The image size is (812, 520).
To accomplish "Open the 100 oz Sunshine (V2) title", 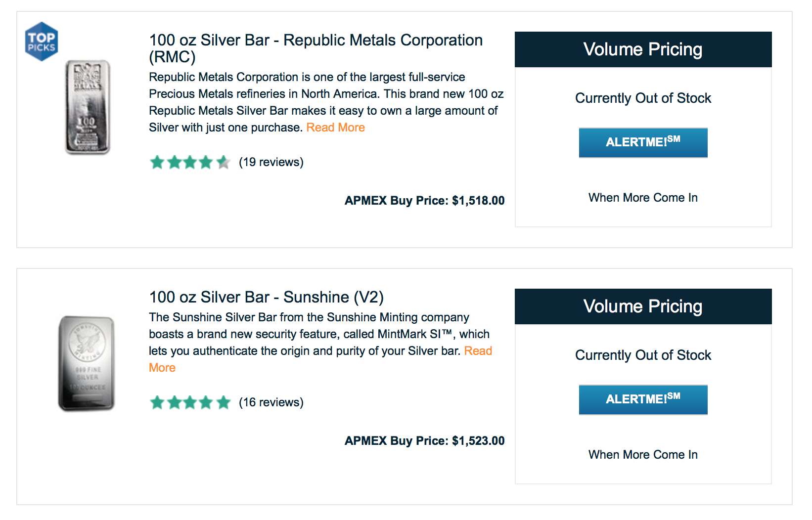I will click(x=266, y=297).
